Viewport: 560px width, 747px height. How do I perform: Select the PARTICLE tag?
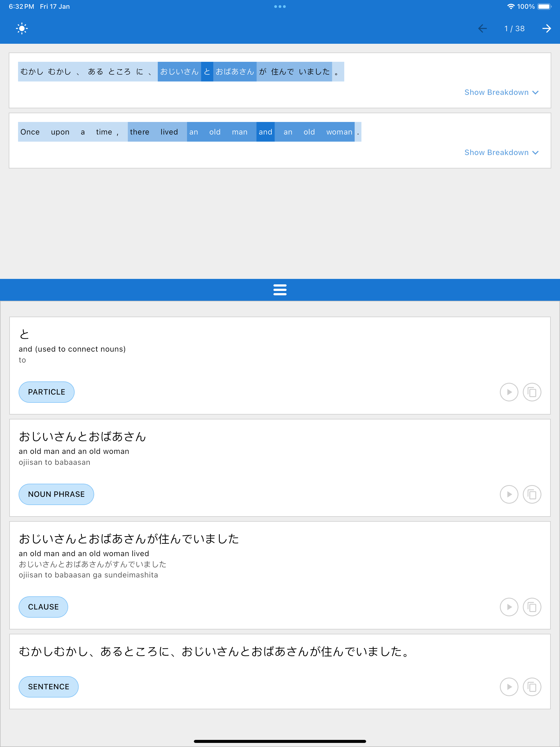pyautogui.click(x=46, y=392)
